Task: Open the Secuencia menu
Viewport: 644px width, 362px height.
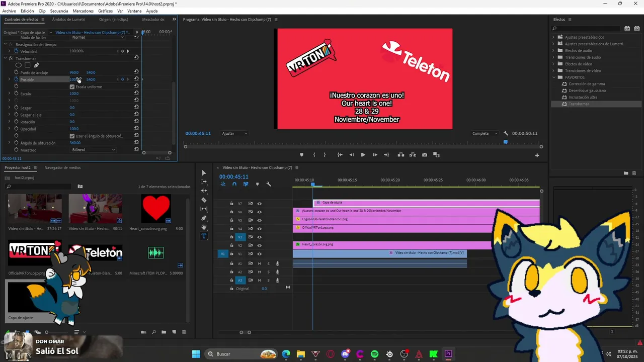Action: click(59, 11)
